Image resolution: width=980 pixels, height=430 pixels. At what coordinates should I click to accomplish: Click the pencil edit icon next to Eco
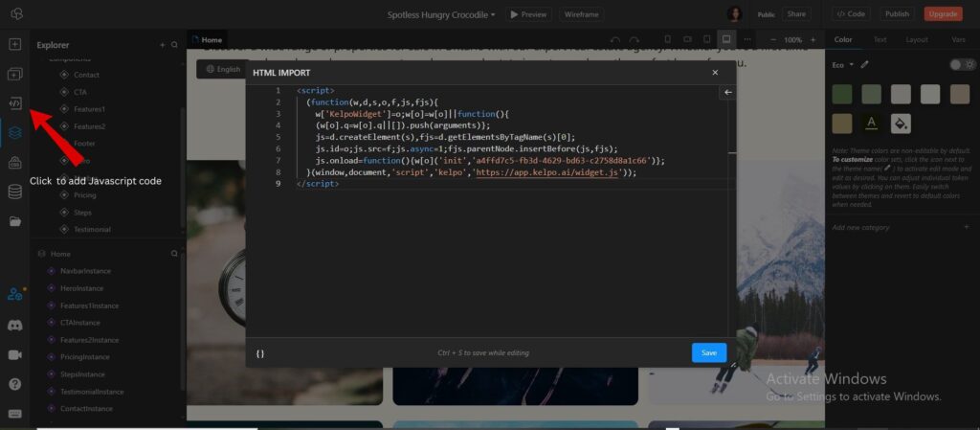click(x=864, y=64)
